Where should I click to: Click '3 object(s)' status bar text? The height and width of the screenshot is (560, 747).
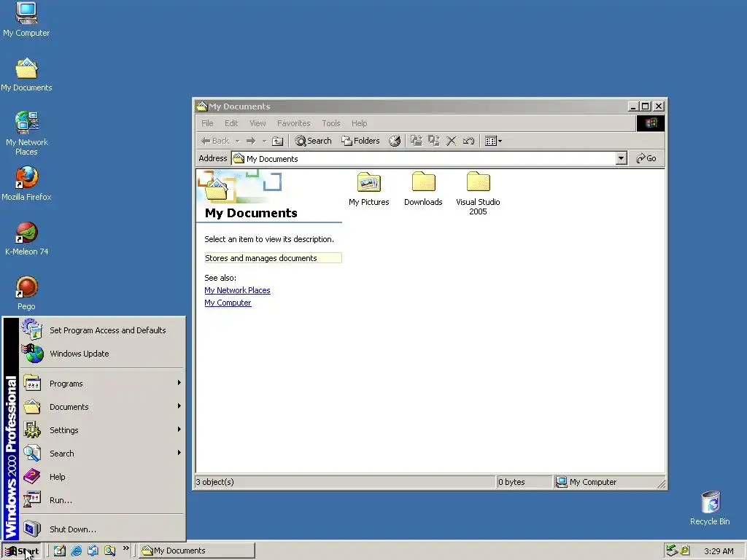coord(215,482)
